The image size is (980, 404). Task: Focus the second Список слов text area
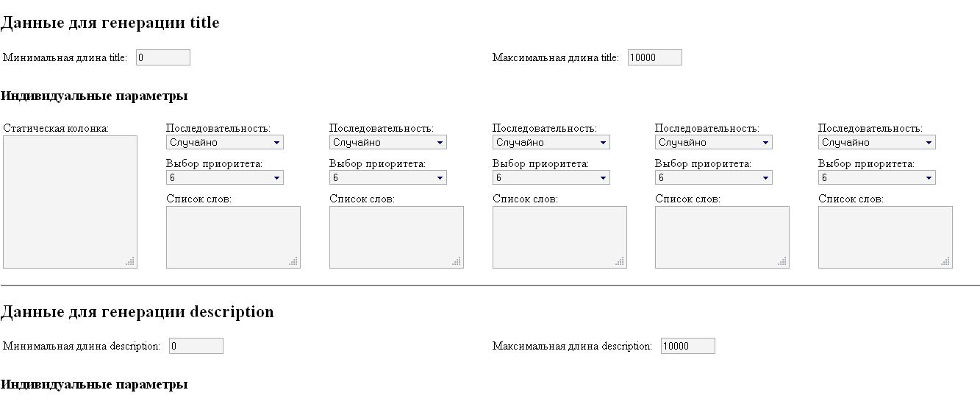[396, 237]
